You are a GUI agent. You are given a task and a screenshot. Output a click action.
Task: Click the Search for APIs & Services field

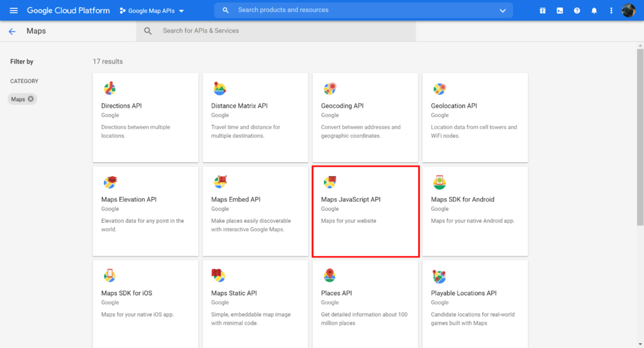[x=276, y=31]
